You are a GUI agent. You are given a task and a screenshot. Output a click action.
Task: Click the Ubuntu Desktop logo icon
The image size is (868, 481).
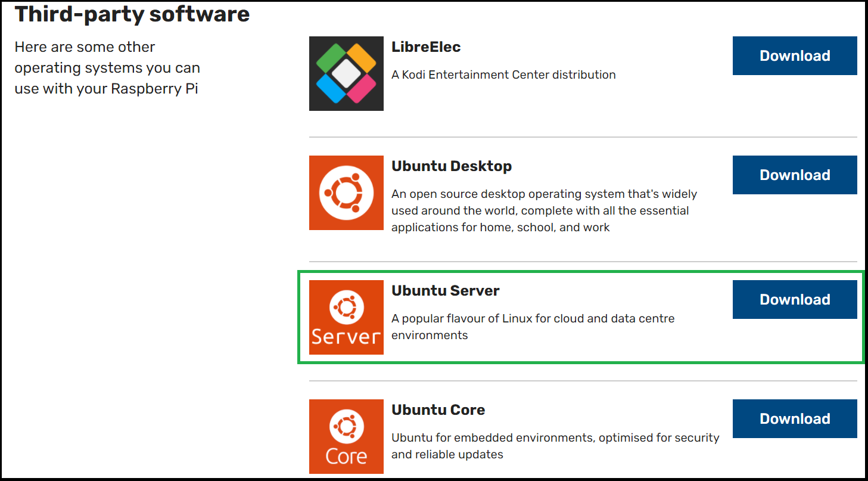point(346,193)
